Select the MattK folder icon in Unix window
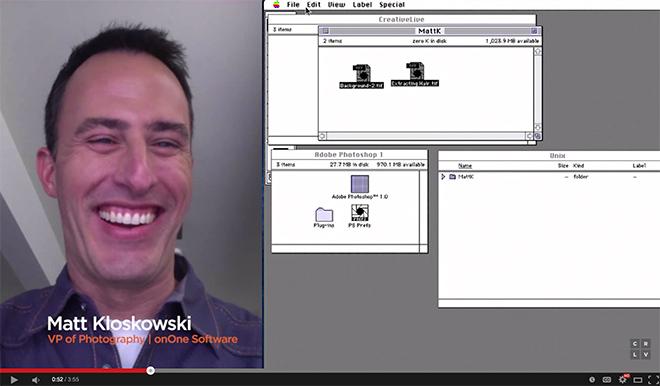Screen dimensions: 660x386 click(452, 177)
